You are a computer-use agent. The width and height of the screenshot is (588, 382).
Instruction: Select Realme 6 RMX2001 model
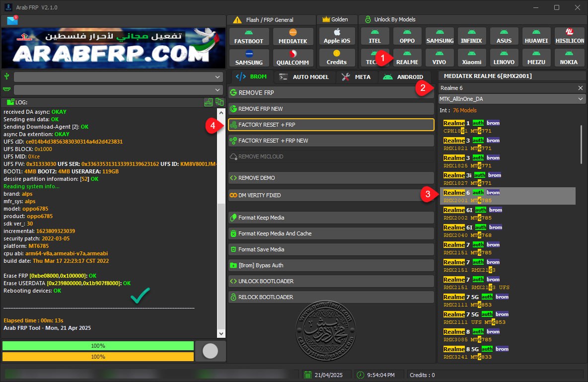508,196
